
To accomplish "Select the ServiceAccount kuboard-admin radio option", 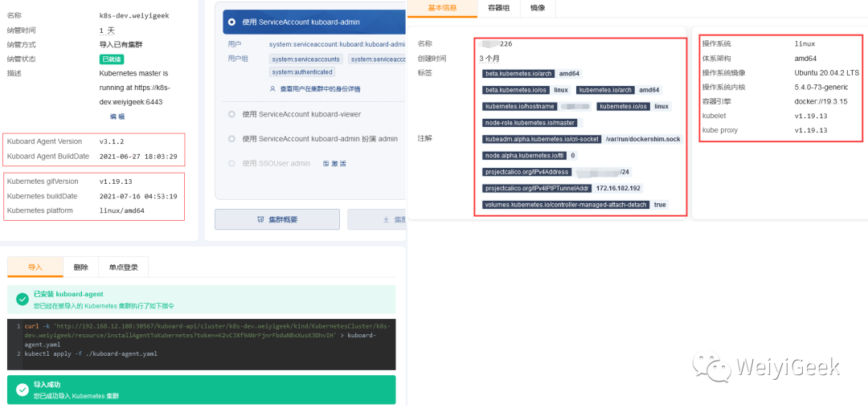I will [231, 22].
